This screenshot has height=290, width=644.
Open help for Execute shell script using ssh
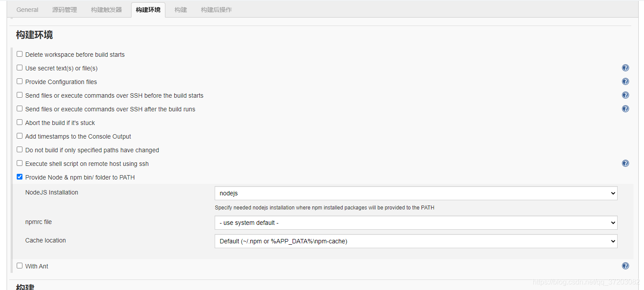tap(625, 163)
